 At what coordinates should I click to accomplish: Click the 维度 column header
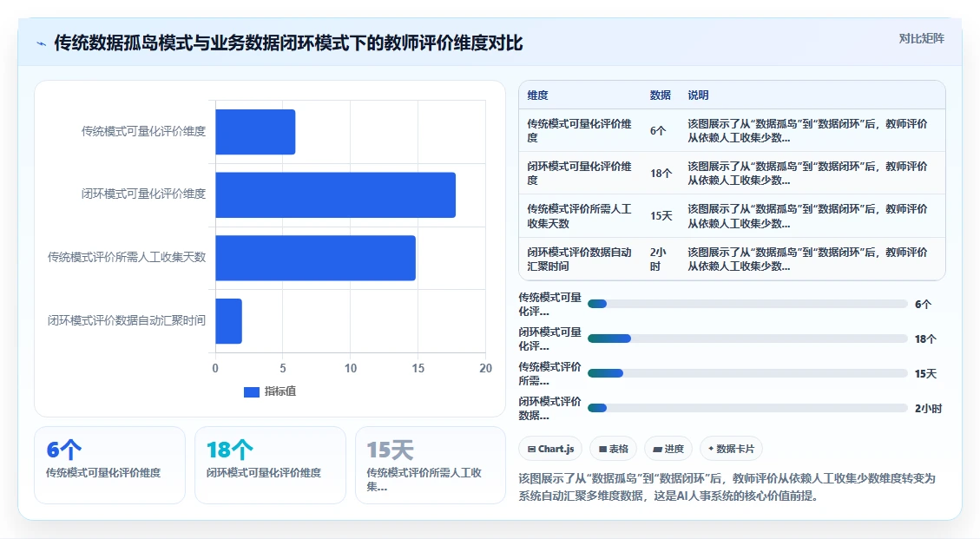click(x=537, y=95)
